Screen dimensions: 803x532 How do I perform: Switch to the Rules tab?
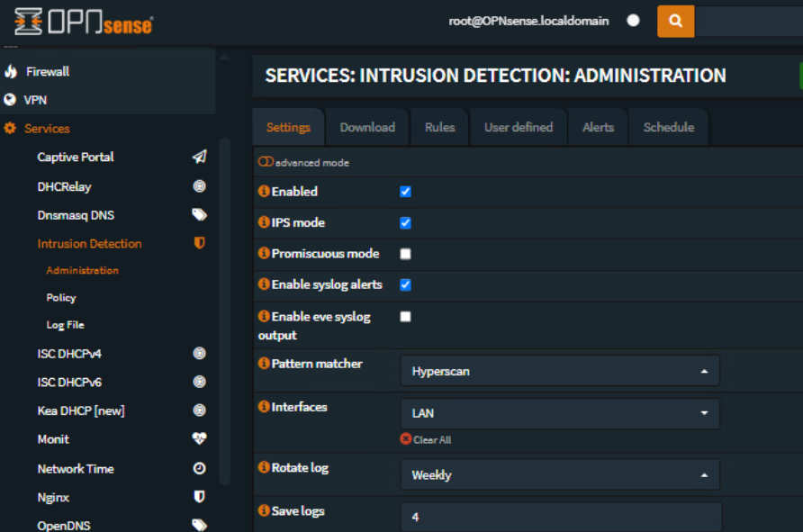[x=439, y=127]
